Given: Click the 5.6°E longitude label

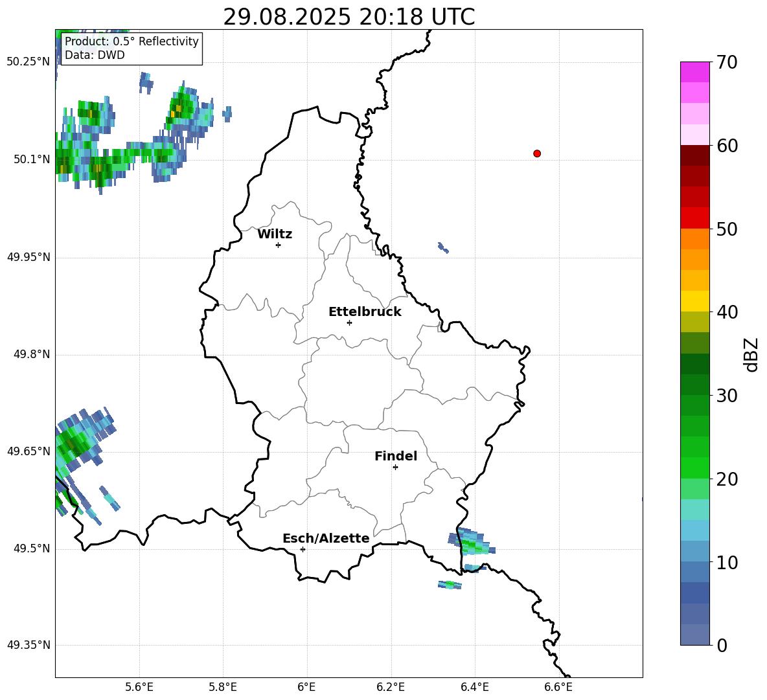Looking at the screenshot, I should click(139, 687).
